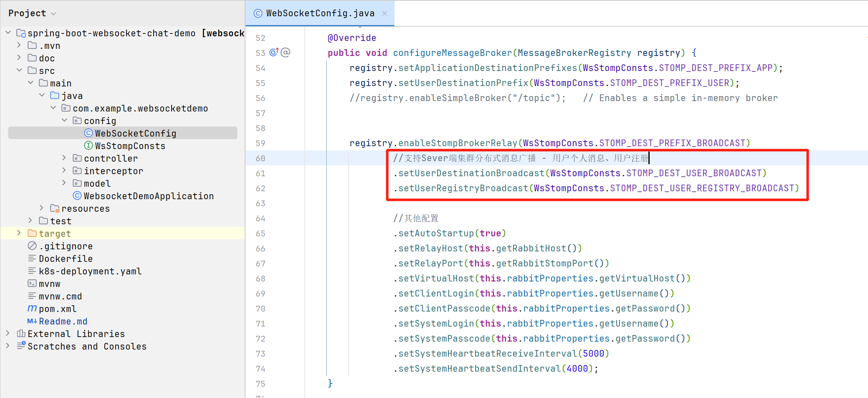Click line number 60 in the gutter
This screenshot has width=868, height=398.
point(261,158)
